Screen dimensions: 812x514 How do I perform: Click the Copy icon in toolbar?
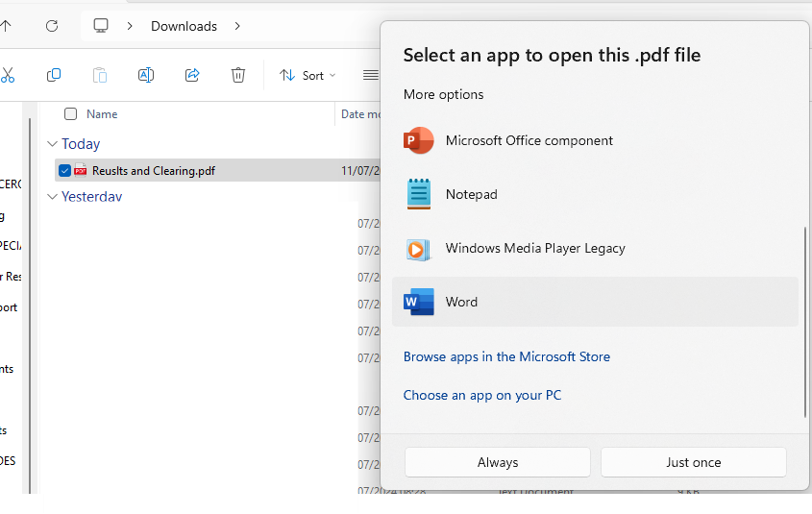(54, 75)
